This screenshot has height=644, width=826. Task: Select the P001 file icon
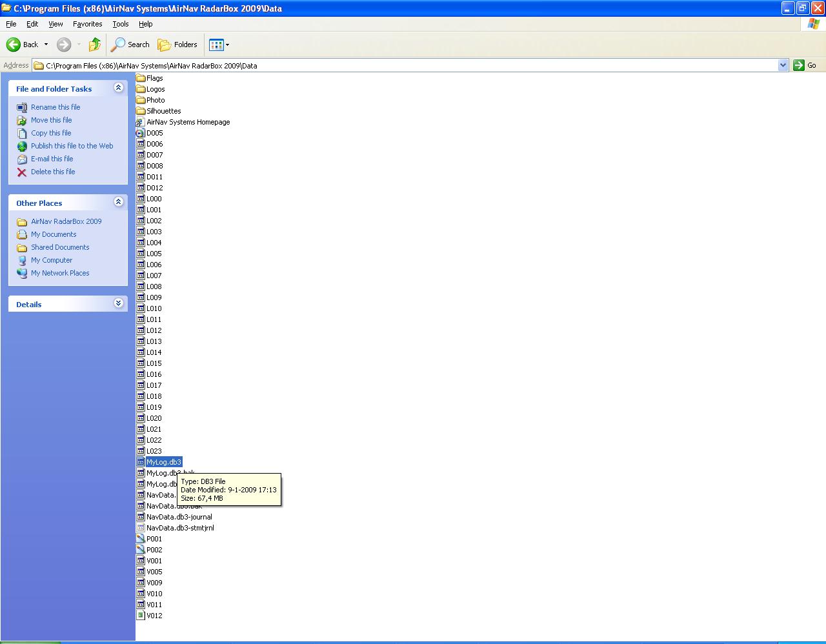[141, 539]
